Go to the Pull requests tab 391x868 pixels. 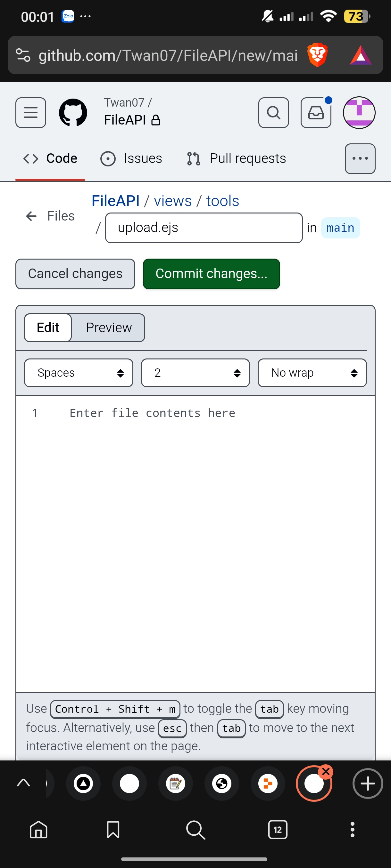point(237,158)
